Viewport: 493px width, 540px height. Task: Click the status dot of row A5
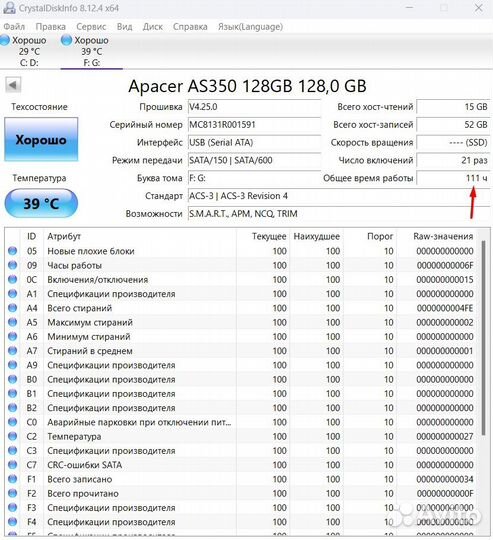pyautogui.click(x=12, y=322)
